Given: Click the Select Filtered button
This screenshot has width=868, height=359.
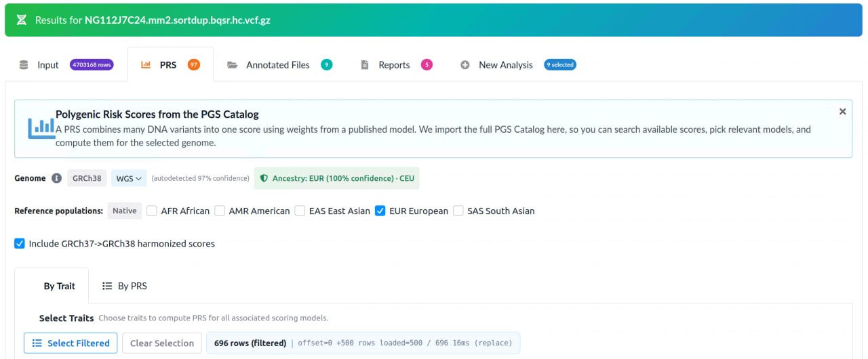Looking at the screenshot, I should (71, 343).
